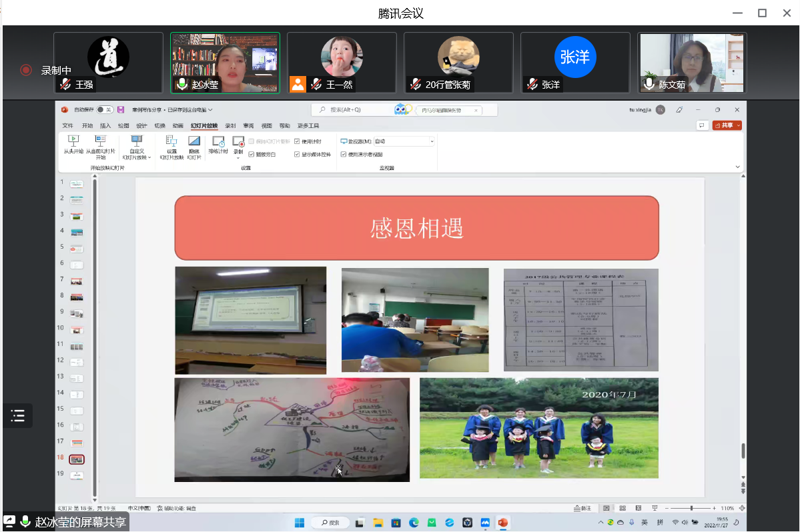Viewport: 800px width, 532px height.
Task: Open the 插入 ribbon tab
Action: (x=105, y=125)
